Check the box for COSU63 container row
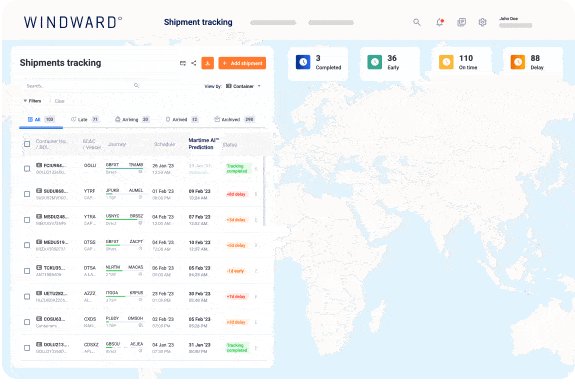575x390 pixels. (27, 322)
